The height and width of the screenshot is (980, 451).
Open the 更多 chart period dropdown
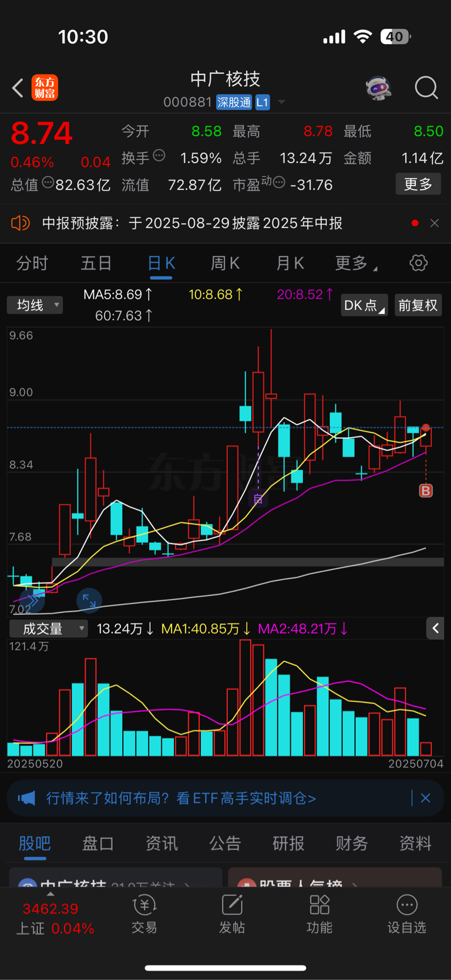click(x=356, y=263)
